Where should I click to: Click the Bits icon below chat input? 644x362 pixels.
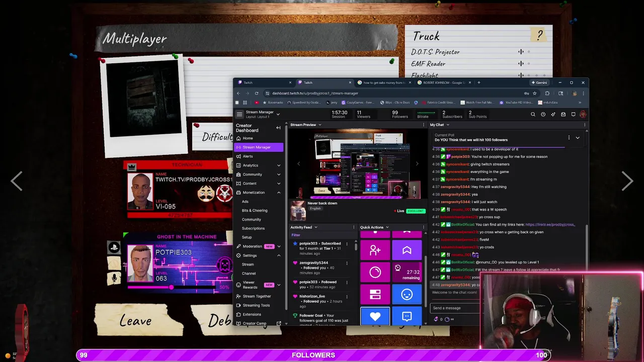point(436,319)
